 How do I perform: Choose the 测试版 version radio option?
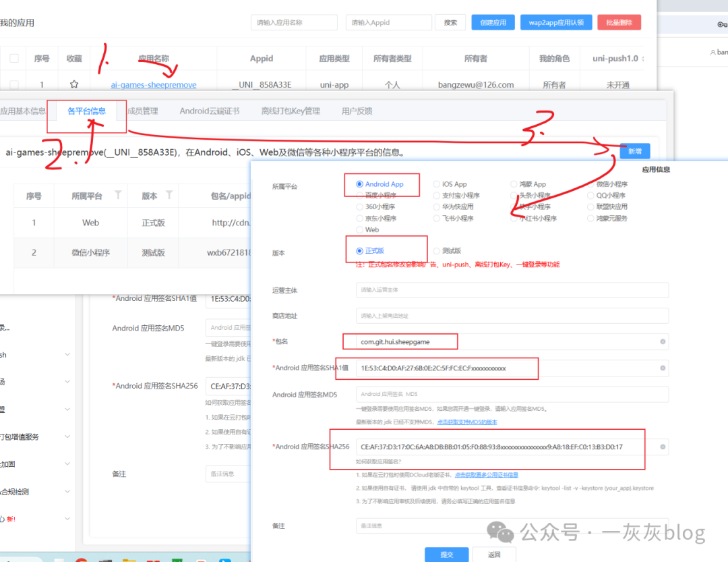(437, 250)
